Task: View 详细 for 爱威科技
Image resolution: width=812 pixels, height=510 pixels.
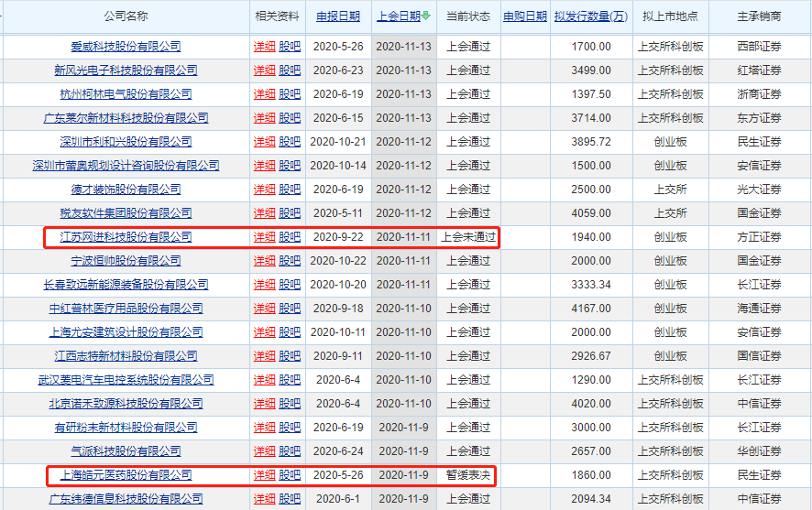Action: 264,47
